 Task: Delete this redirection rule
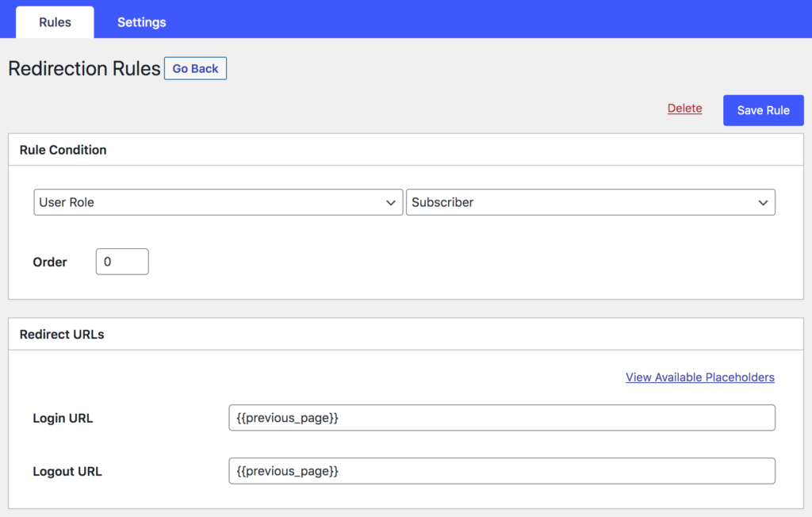684,108
